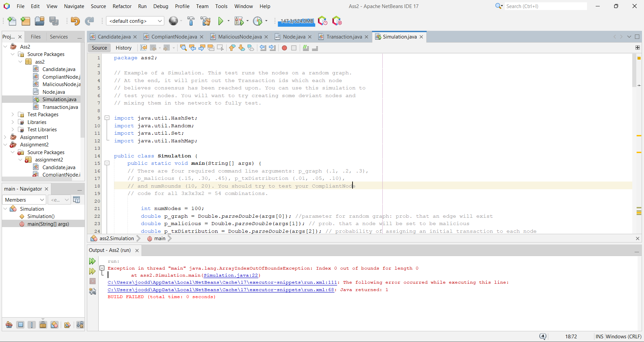
Task: Undo the last edit
Action: click(75, 21)
